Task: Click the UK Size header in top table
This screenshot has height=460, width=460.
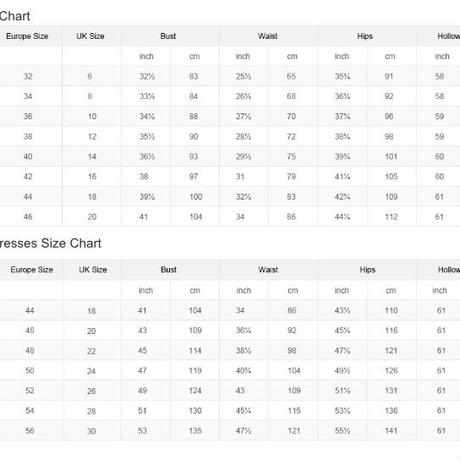Action: [90, 36]
